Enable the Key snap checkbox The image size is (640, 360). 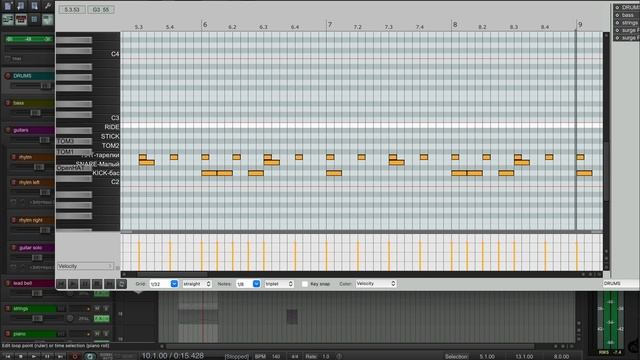tap(304, 284)
